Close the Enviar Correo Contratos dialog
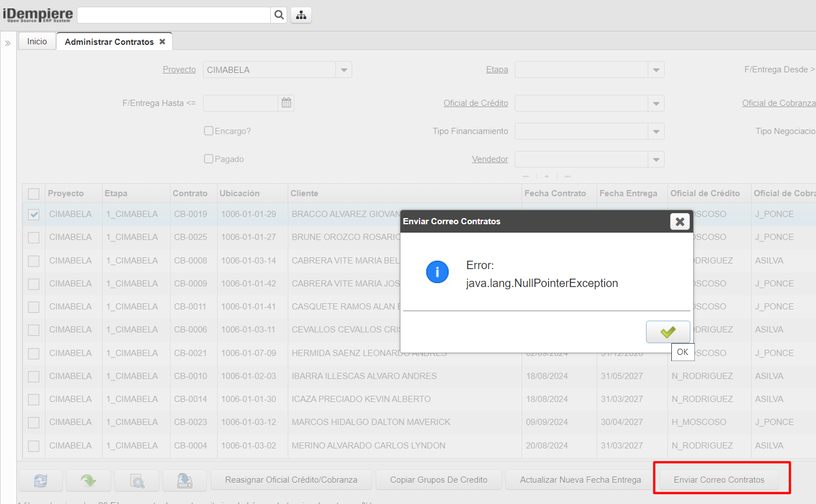Screen dimensions: 816x504 (680, 221)
